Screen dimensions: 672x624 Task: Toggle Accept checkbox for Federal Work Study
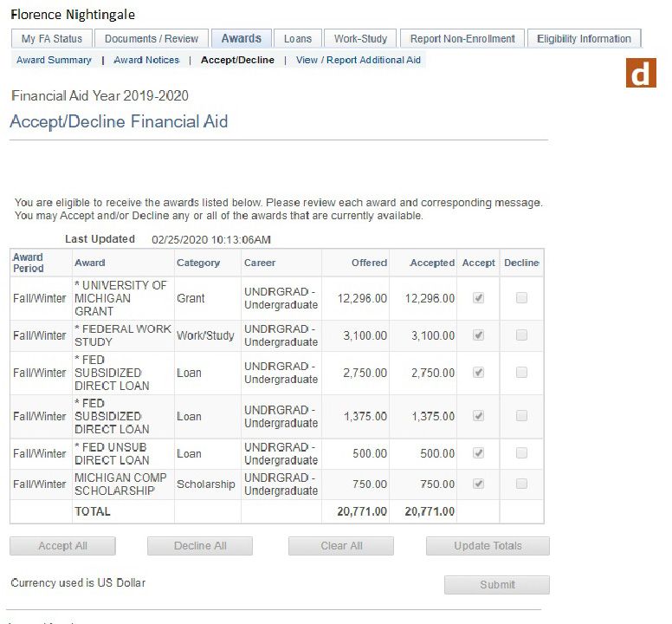pos(478,335)
